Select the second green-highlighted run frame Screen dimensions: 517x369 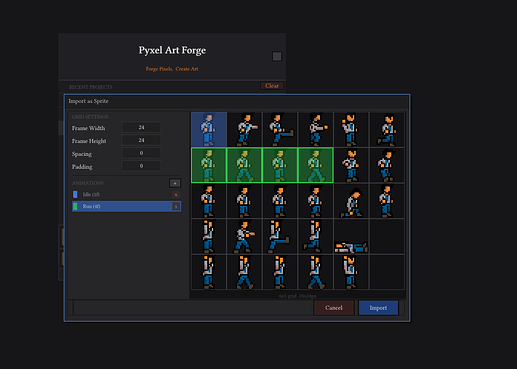pyautogui.click(x=245, y=165)
